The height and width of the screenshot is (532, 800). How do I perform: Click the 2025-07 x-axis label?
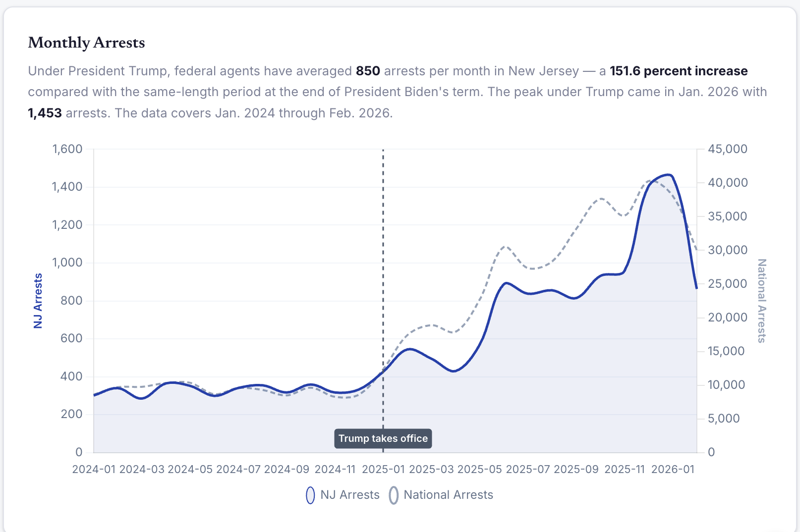[528, 469]
